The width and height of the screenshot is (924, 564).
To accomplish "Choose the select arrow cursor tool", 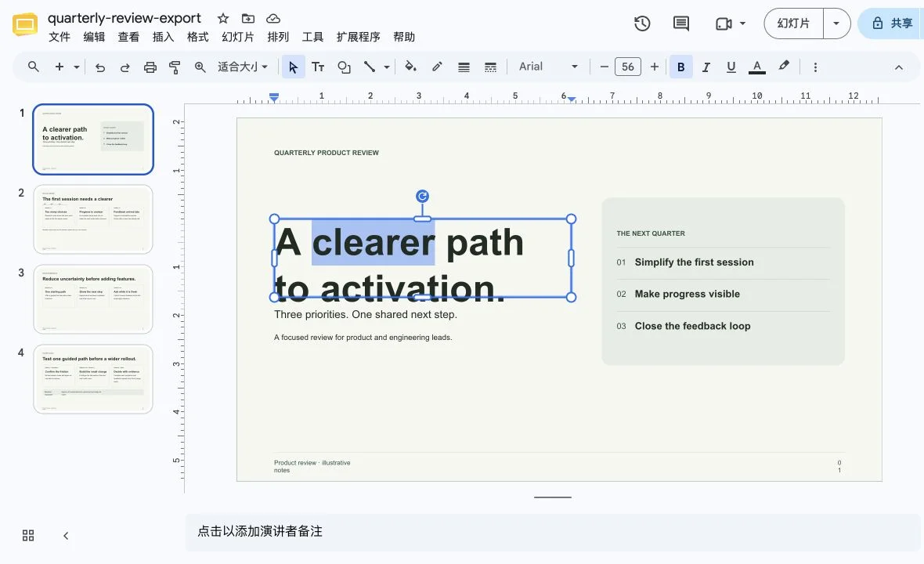I will pos(293,67).
